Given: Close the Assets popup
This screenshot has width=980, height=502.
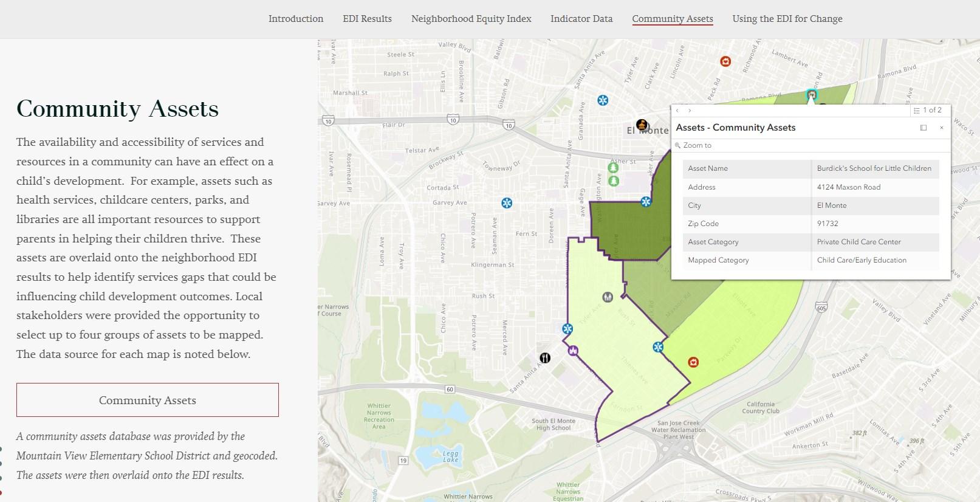Looking at the screenshot, I should click(942, 128).
